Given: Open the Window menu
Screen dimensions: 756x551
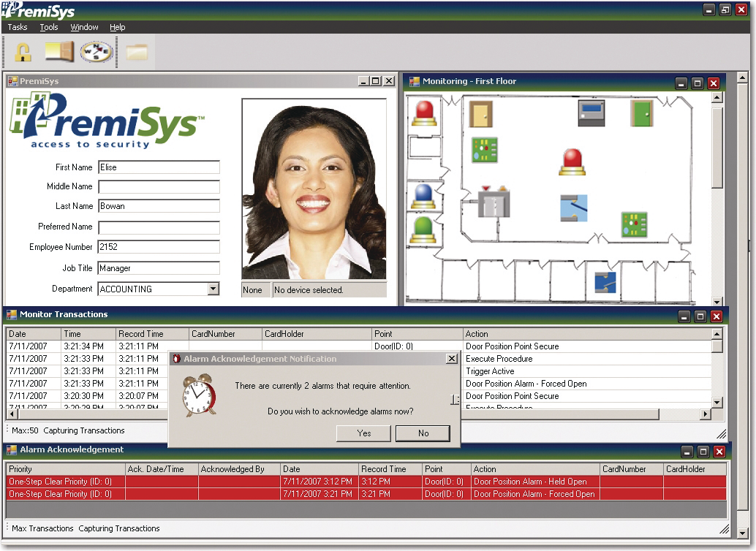Looking at the screenshot, I should coord(84,27).
